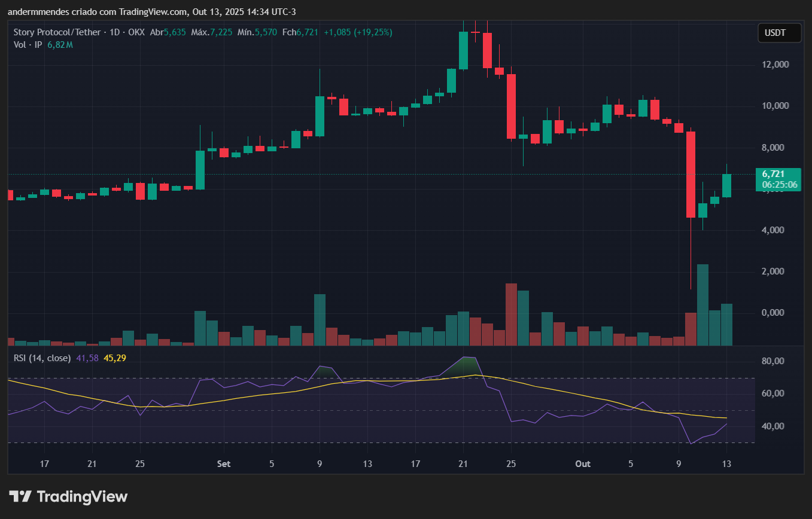Click the TradingView logo icon
812x519 pixels.
coord(20,496)
